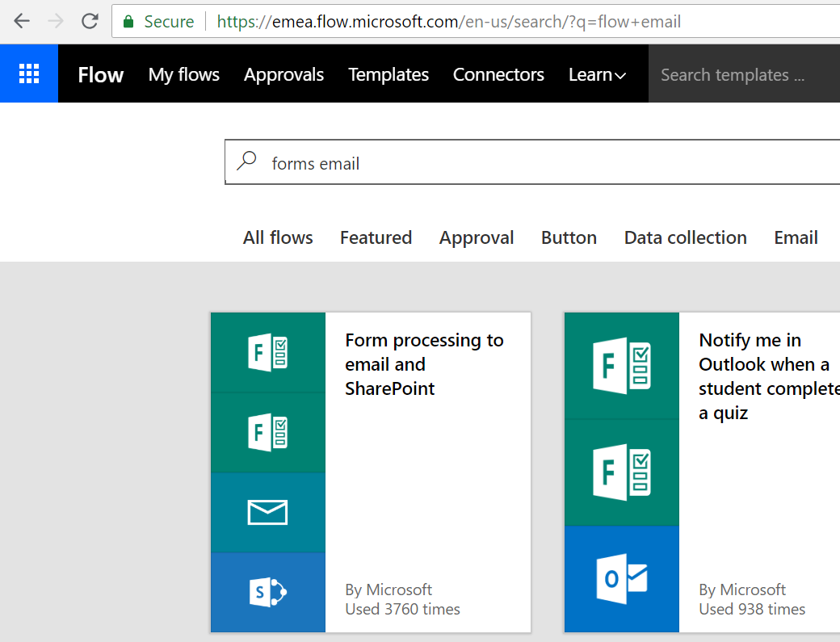Open the Approvals page
Screen dimensions: 840x642
coord(284,74)
